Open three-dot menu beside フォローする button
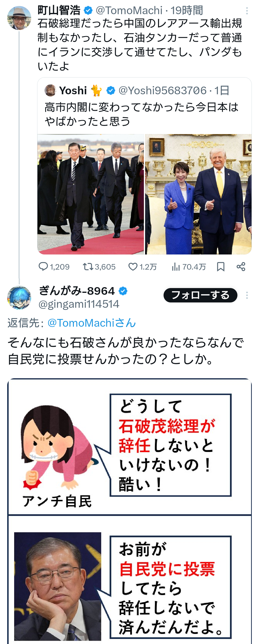Screen dimensions: 259x644 [247, 295]
